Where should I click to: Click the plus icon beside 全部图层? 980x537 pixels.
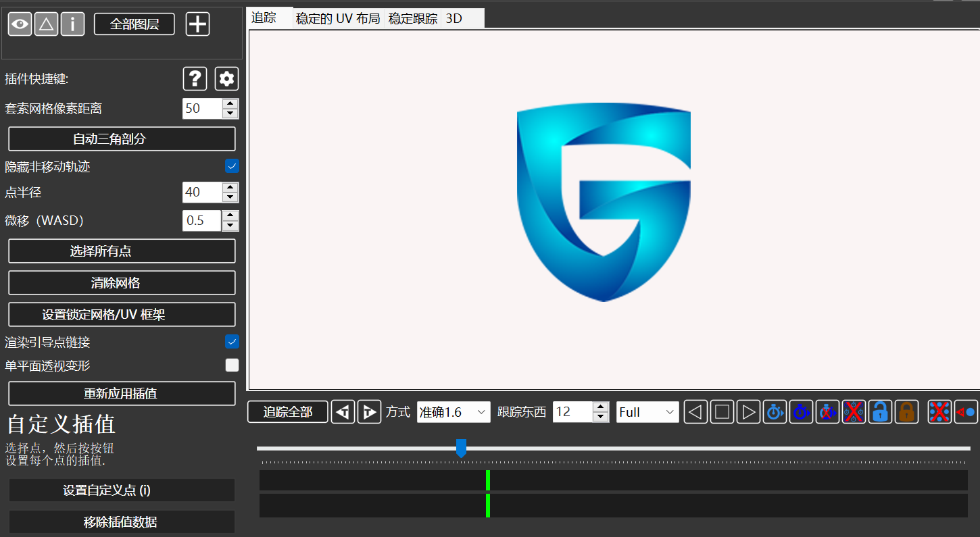click(x=198, y=24)
